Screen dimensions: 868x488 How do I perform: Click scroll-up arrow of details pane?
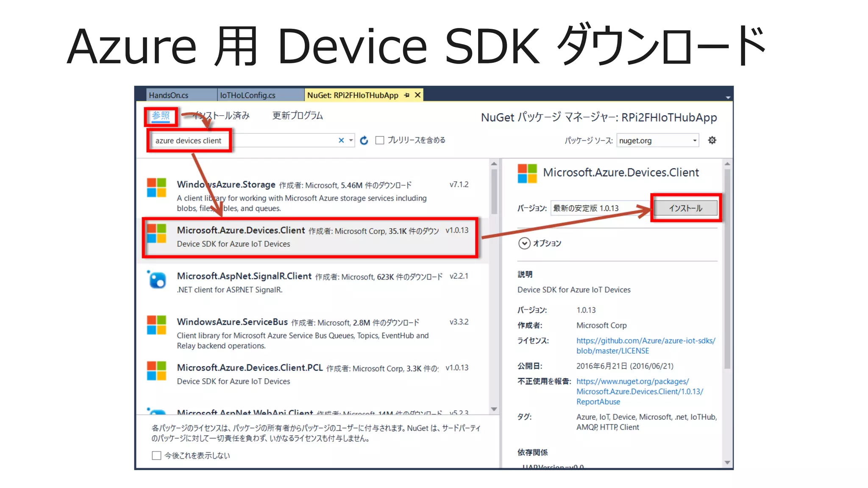[727, 164]
